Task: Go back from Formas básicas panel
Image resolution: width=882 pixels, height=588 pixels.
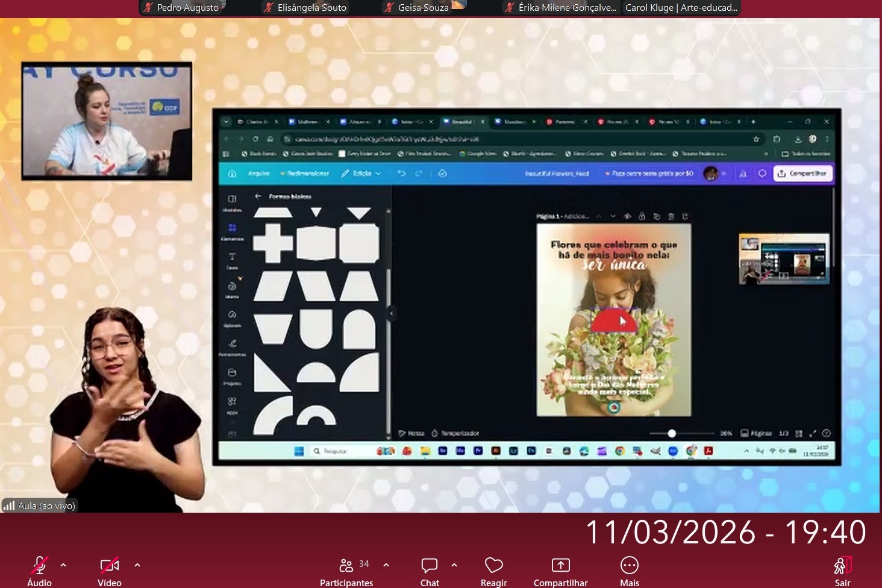Action: click(258, 196)
